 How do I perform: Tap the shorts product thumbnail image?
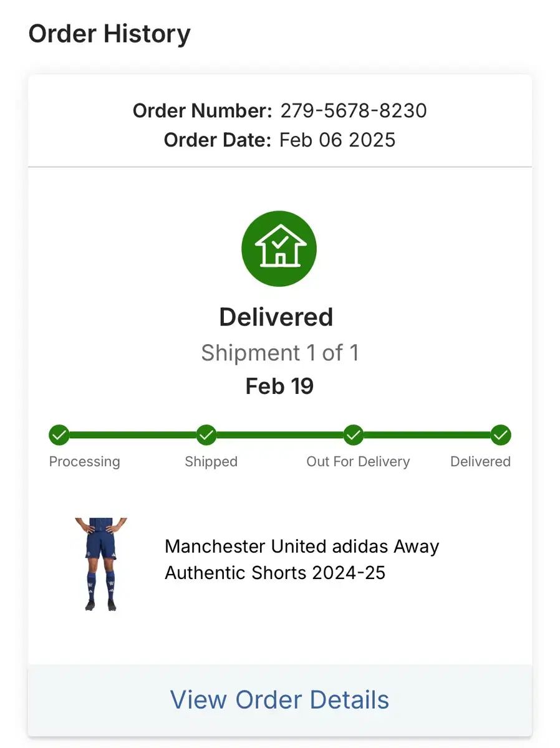coord(100,563)
